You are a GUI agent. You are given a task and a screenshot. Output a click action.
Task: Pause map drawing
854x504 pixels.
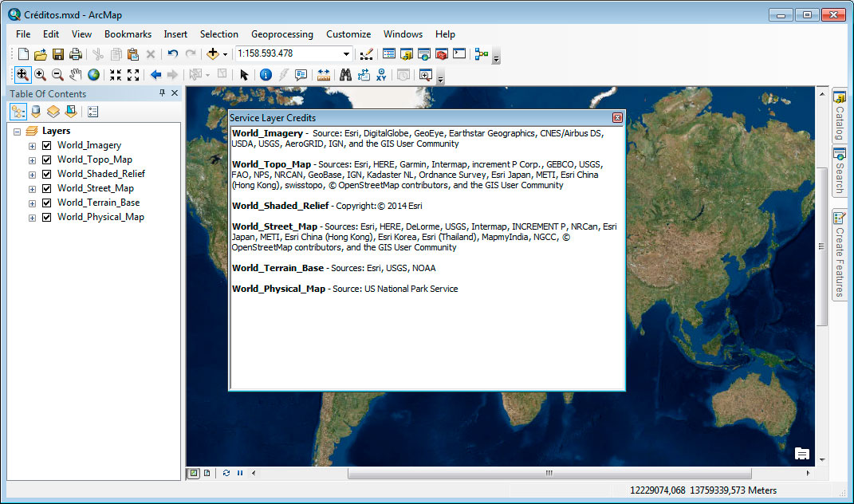click(240, 473)
